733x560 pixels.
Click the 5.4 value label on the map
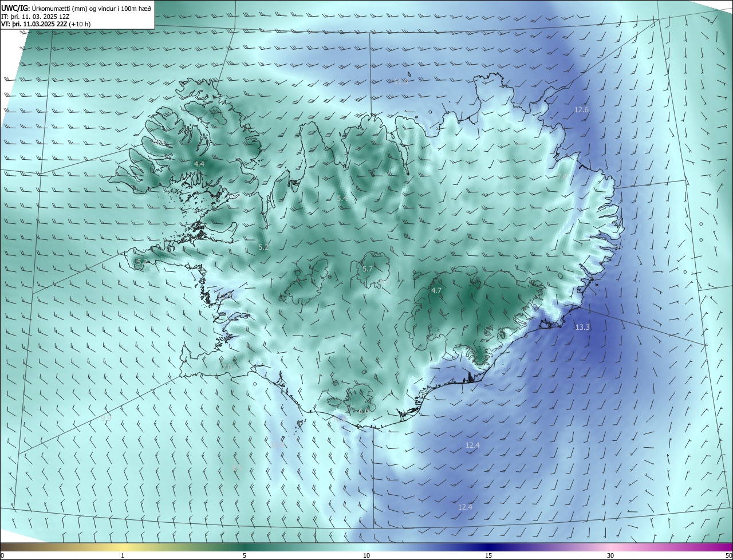click(342, 198)
